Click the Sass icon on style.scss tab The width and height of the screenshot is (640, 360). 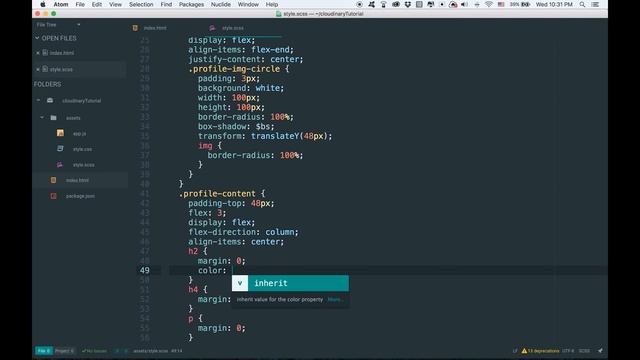pyautogui.click(x=212, y=28)
